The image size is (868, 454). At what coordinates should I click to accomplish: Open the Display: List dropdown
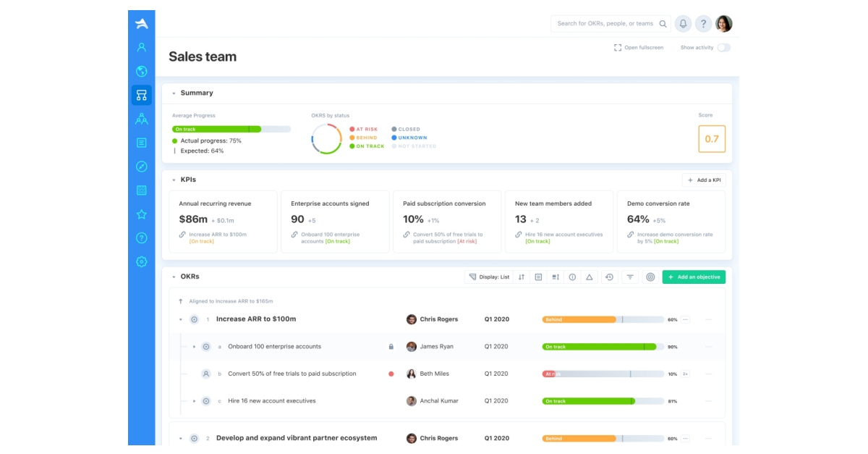[x=489, y=277]
